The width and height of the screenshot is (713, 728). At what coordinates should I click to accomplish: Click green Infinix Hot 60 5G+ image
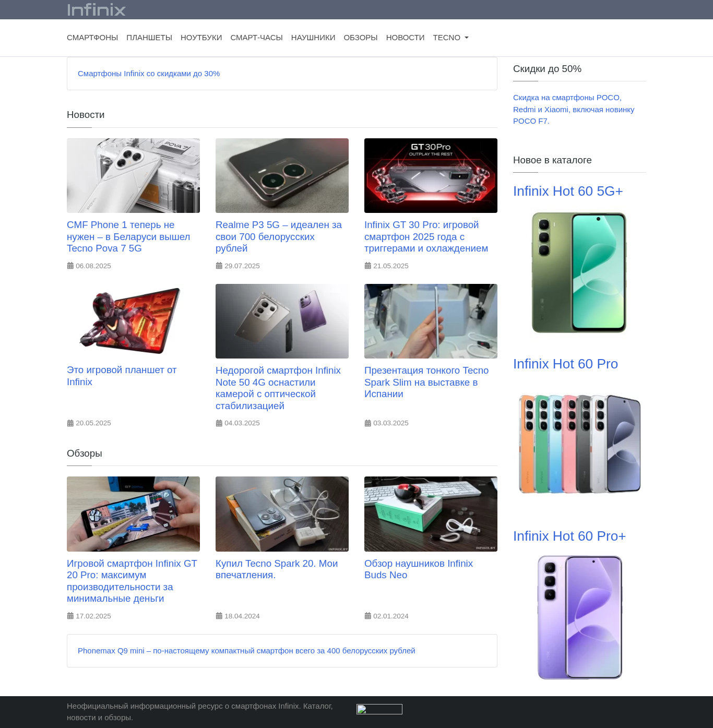pyautogui.click(x=579, y=272)
